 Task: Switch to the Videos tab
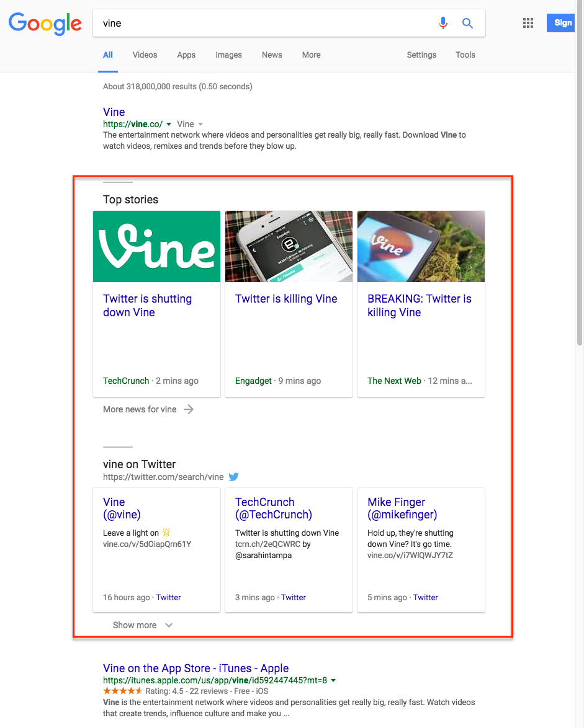pyautogui.click(x=145, y=55)
